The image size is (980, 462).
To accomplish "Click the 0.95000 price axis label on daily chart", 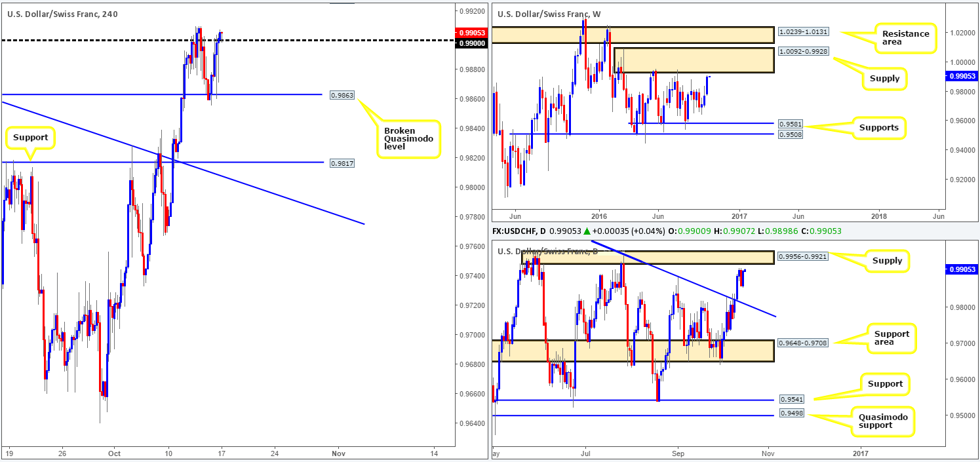I will (962, 416).
